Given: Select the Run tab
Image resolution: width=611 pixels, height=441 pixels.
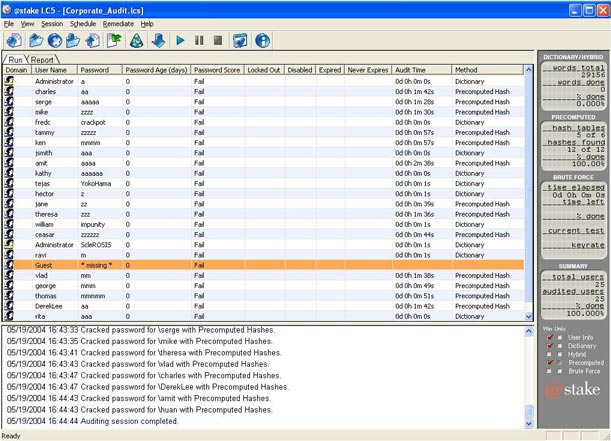Looking at the screenshot, I should tap(16, 60).
